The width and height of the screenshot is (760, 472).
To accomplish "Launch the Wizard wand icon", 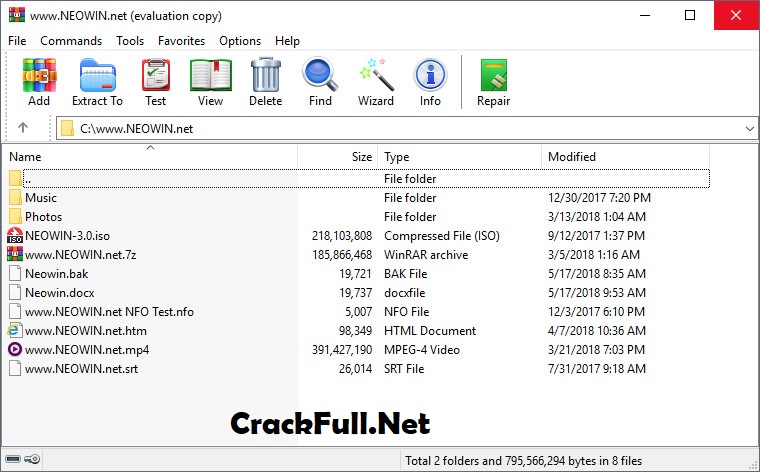I will (x=376, y=75).
